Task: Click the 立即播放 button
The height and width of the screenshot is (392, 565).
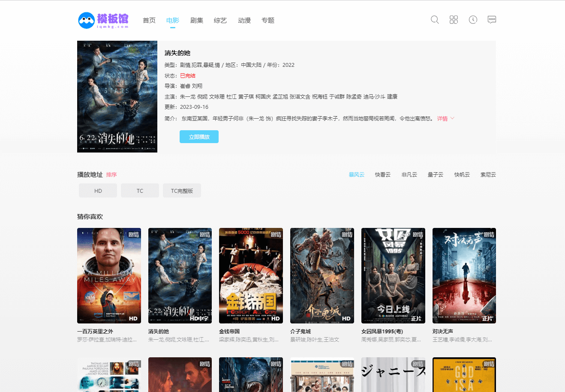Action: tap(199, 137)
